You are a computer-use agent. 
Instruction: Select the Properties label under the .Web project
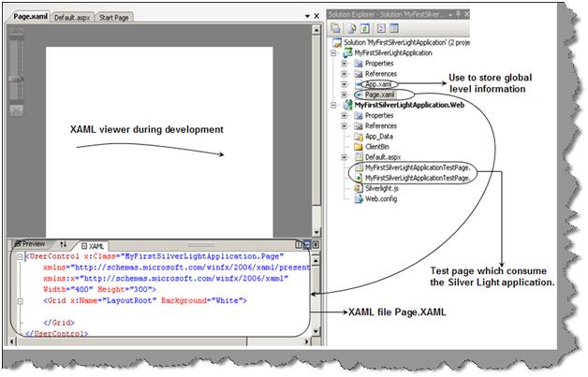[379, 115]
